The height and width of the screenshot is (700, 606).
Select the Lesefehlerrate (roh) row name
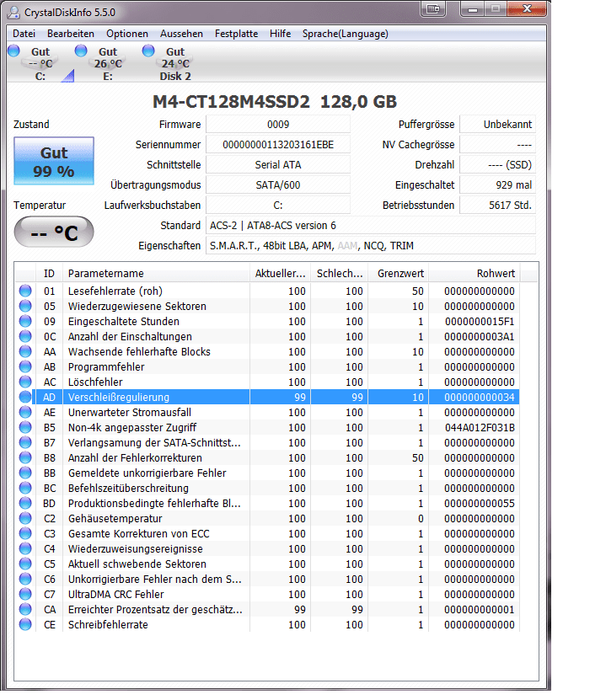115,291
